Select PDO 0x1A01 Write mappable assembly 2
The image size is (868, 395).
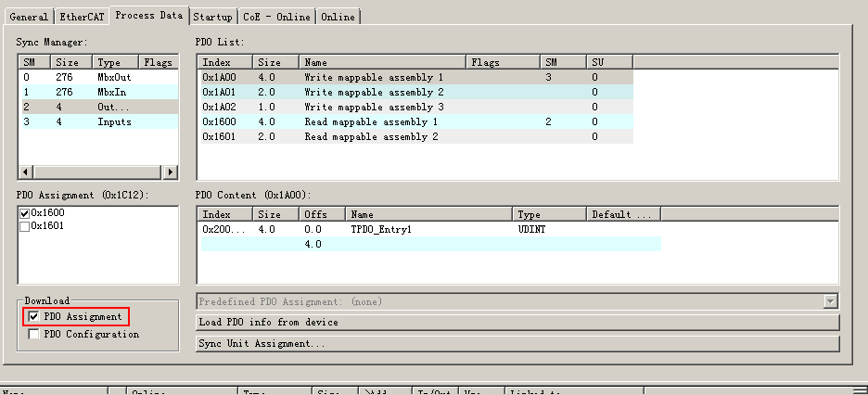[374, 93]
